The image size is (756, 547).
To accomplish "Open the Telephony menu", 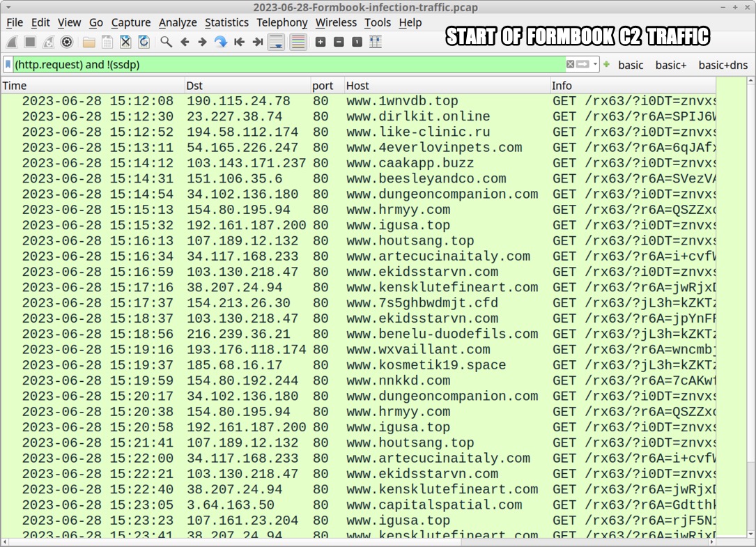I will (x=282, y=23).
